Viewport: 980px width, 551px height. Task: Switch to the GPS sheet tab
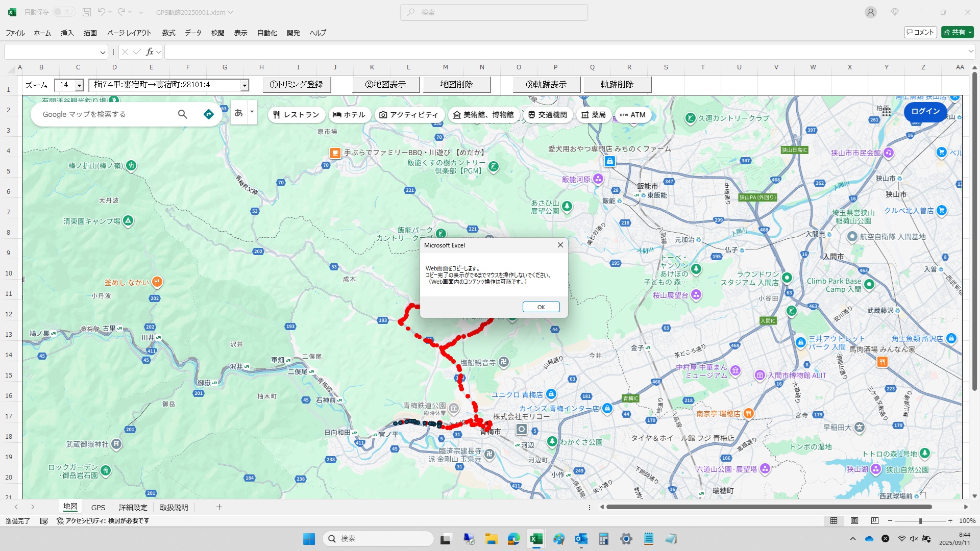click(98, 507)
